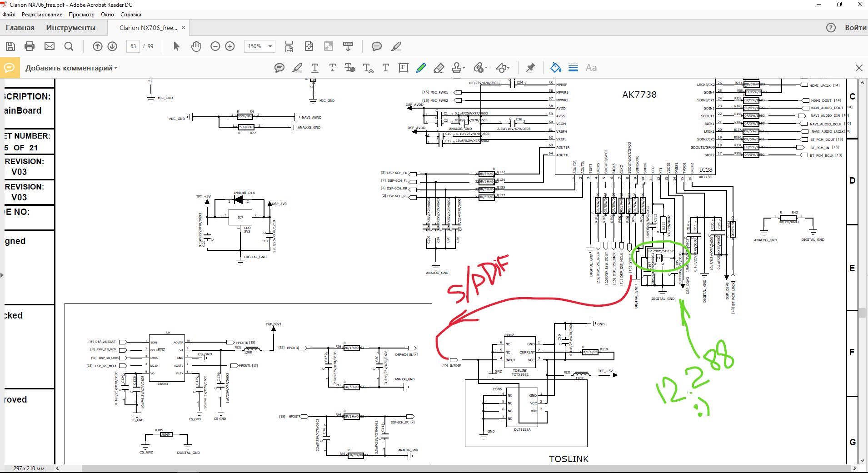Click the help question mark icon

click(831, 28)
